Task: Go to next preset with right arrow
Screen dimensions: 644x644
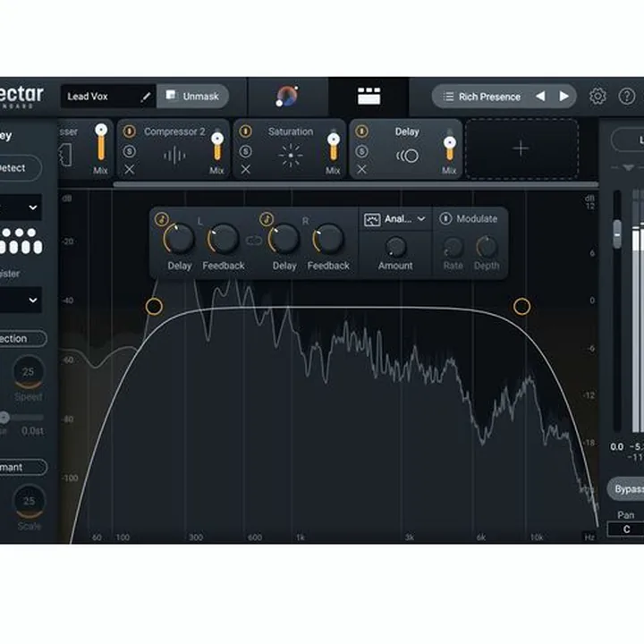Action: (564, 96)
